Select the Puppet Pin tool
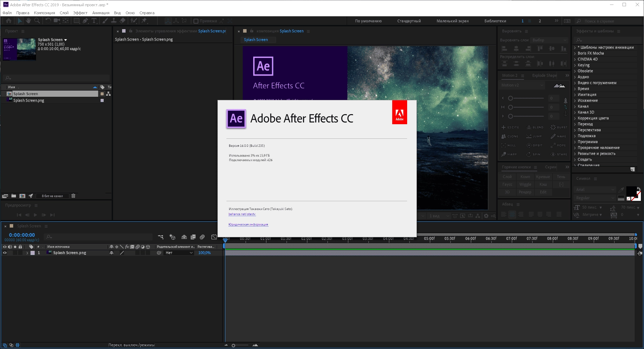644x349 pixels. tap(144, 21)
